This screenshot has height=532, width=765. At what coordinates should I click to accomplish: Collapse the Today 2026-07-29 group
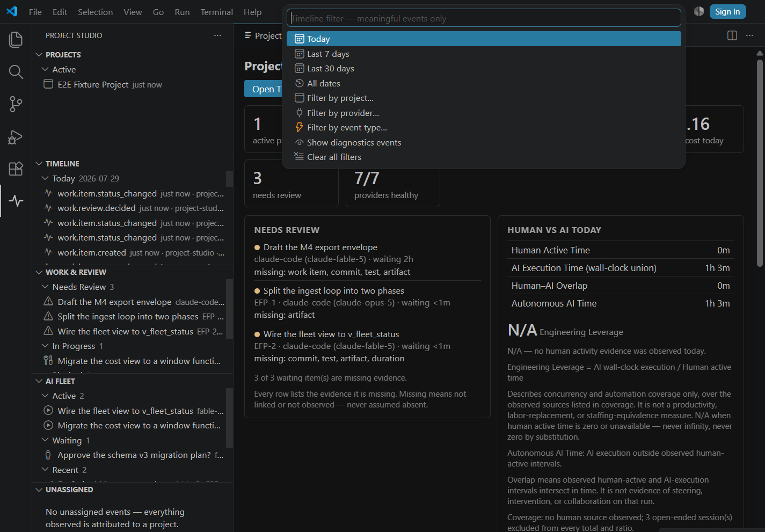click(45, 178)
